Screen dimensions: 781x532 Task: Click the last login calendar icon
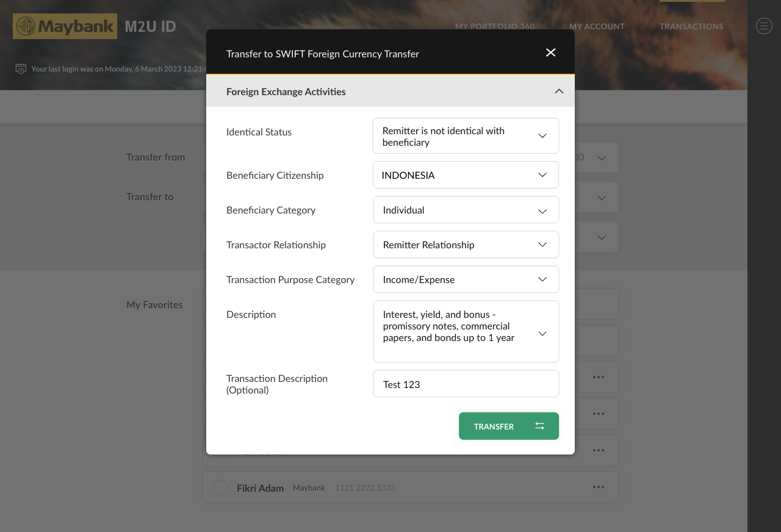pyautogui.click(x=21, y=68)
